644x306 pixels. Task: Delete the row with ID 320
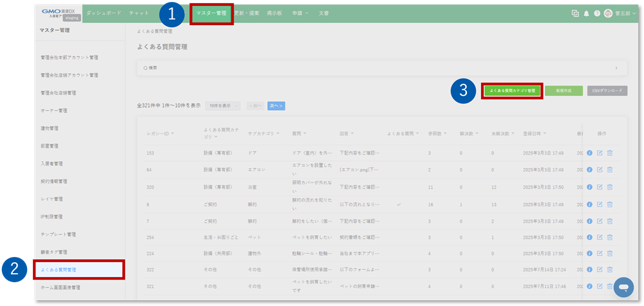coord(610,187)
